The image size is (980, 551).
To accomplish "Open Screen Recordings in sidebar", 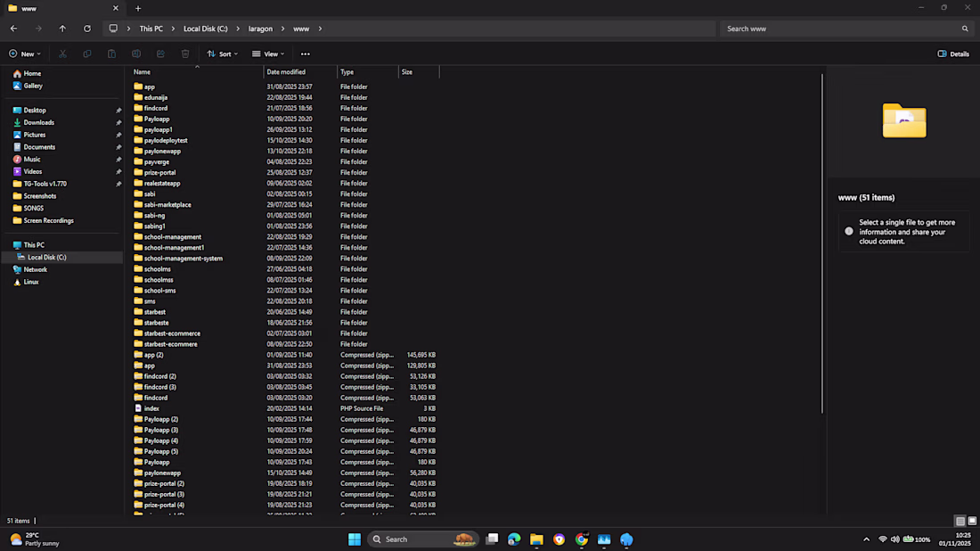I will [x=48, y=221].
